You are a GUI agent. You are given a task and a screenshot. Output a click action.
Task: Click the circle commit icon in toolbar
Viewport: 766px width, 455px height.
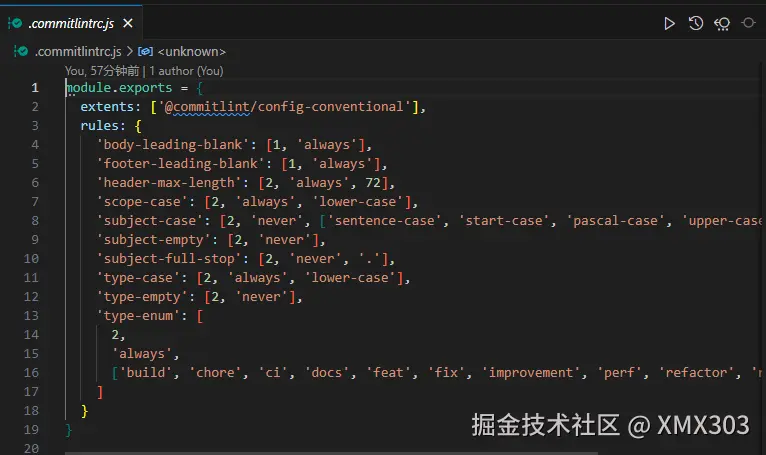click(x=748, y=23)
